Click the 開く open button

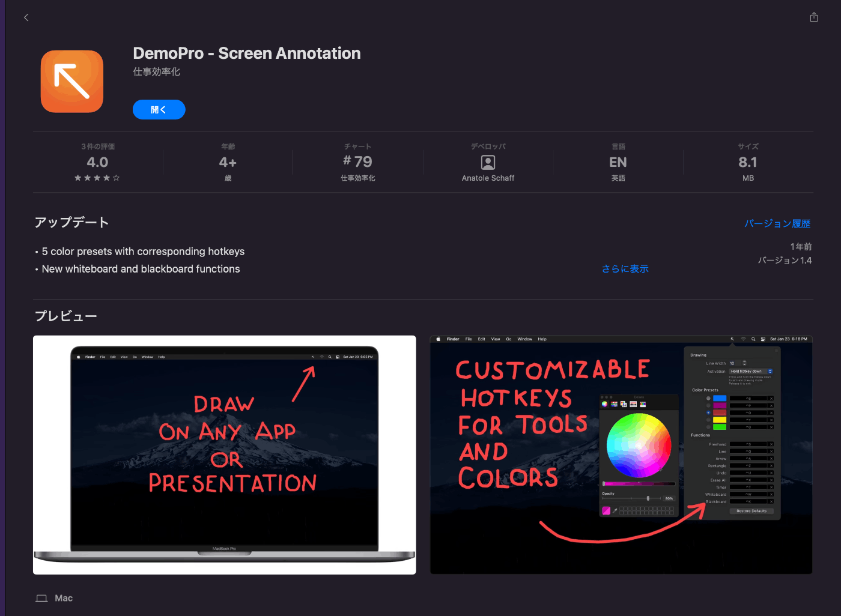pyautogui.click(x=159, y=110)
